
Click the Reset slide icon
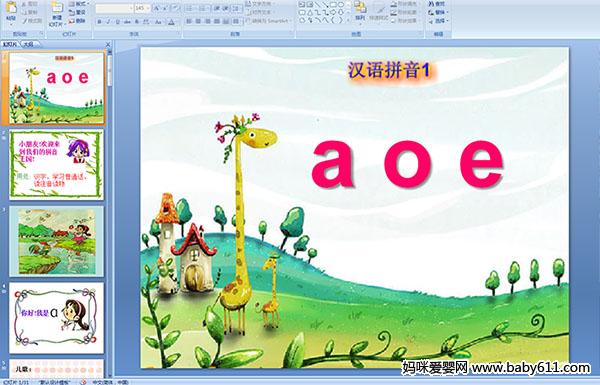pyautogui.click(x=72, y=12)
